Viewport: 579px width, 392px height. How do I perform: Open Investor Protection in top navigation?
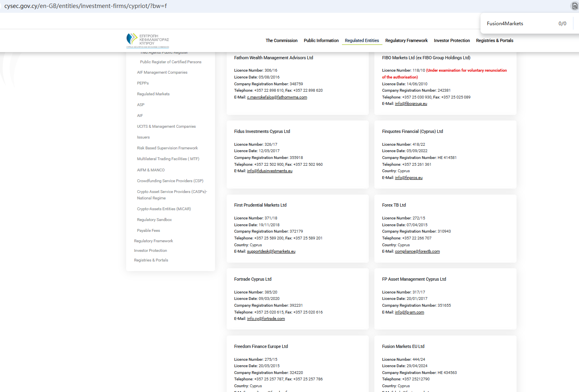click(452, 40)
